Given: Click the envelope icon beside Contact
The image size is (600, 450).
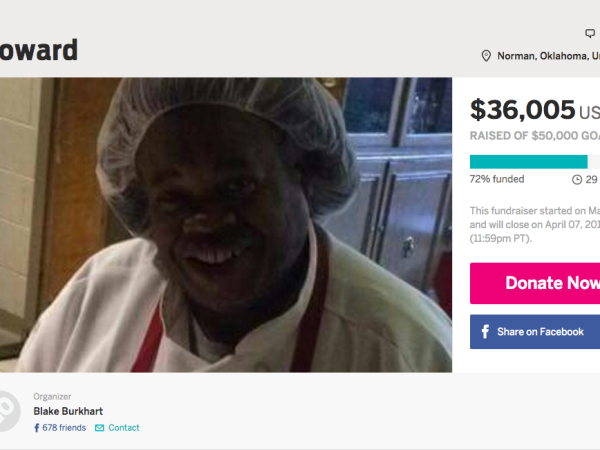Looking at the screenshot, I should pyautogui.click(x=99, y=428).
